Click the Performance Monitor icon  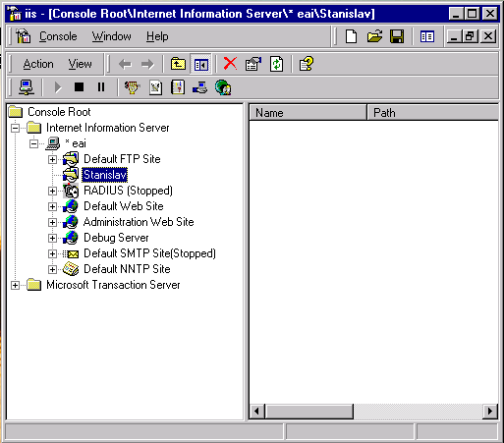pyautogui.click(x=155, y=87)
